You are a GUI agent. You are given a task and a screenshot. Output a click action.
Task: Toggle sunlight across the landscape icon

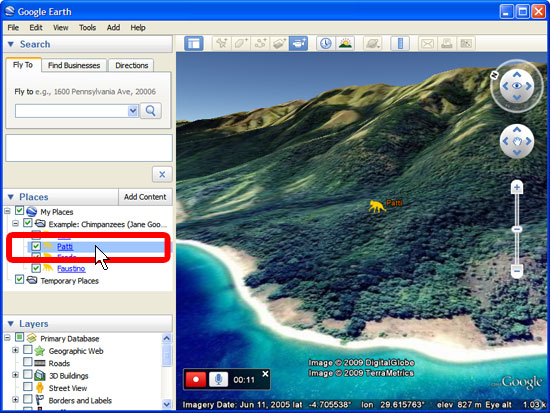pyautogui.click(x=345, y=44)
